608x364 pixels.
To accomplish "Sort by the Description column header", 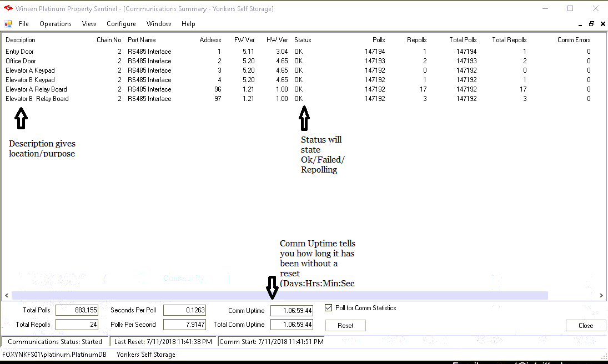I will pyautogui.click(x=20, y=40).
